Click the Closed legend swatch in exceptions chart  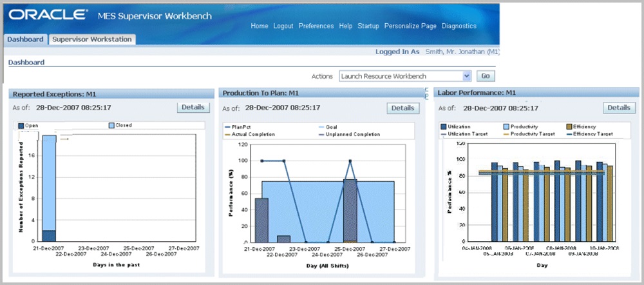pos(111,126)
